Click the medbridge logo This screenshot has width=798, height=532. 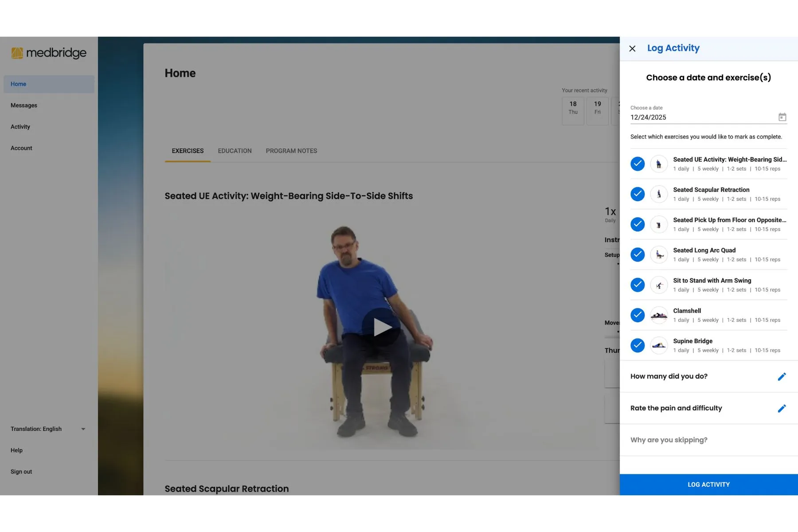click(48, 53)
